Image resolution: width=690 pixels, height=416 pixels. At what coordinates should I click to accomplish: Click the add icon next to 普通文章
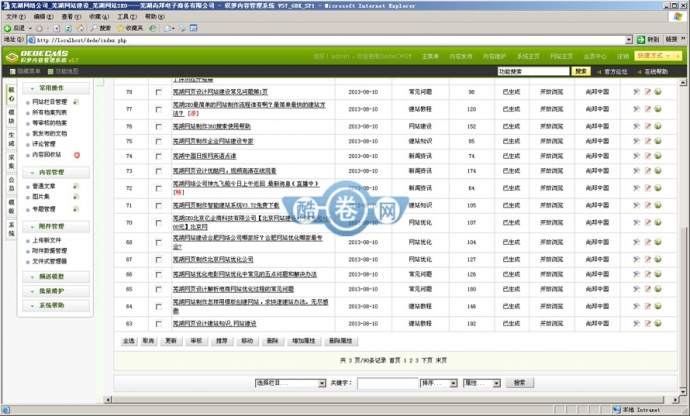click(76, 186)
